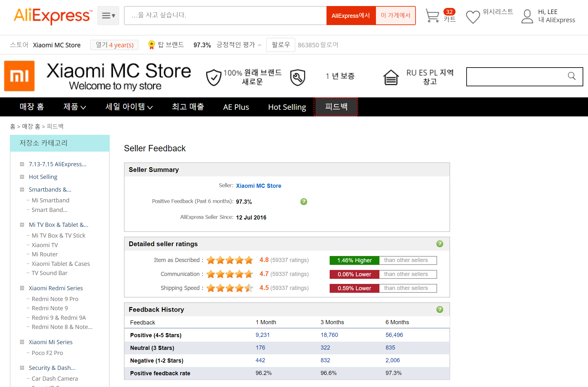Viewport: 588px width, 387px height.
Task: Open Car Dash Camera subcategory
Action: (x=55, y=378)
